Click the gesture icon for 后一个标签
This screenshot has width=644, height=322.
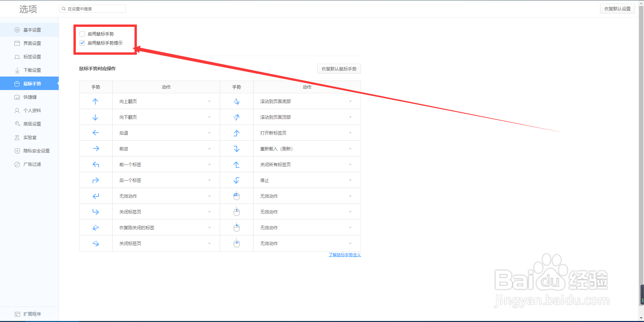(x=96, y=180)
